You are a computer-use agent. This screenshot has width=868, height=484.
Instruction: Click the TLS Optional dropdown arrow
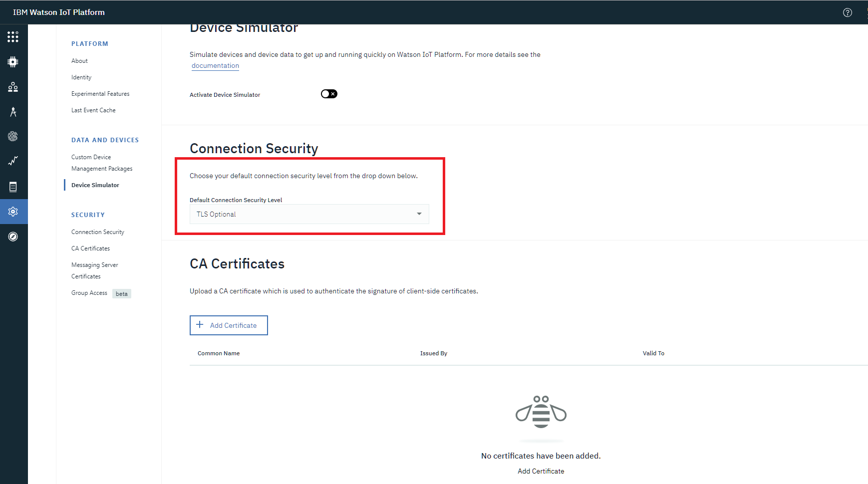[419, 214]
